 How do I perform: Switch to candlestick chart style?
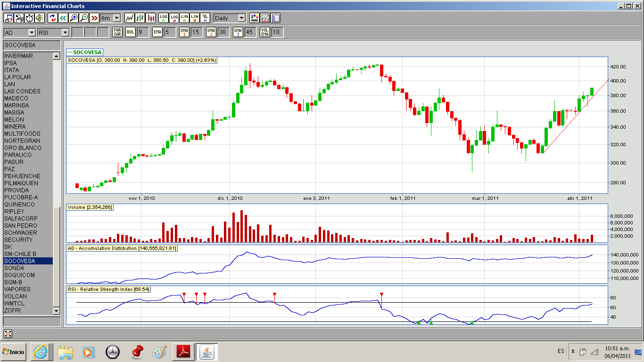click(151, 18)
